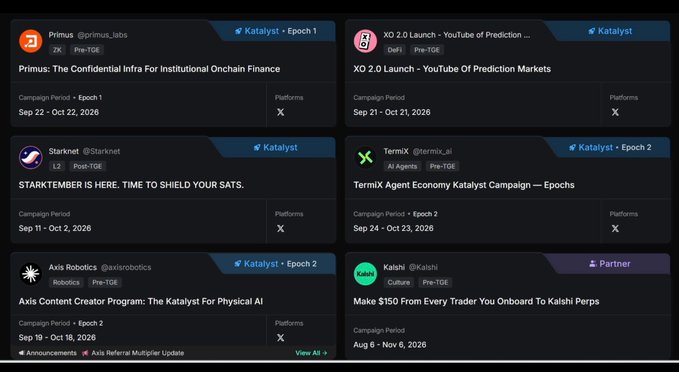Viewport: 679px width, 372px height.
Task: Click the X platform icon on Starknet card
Action: click(281, 228)
